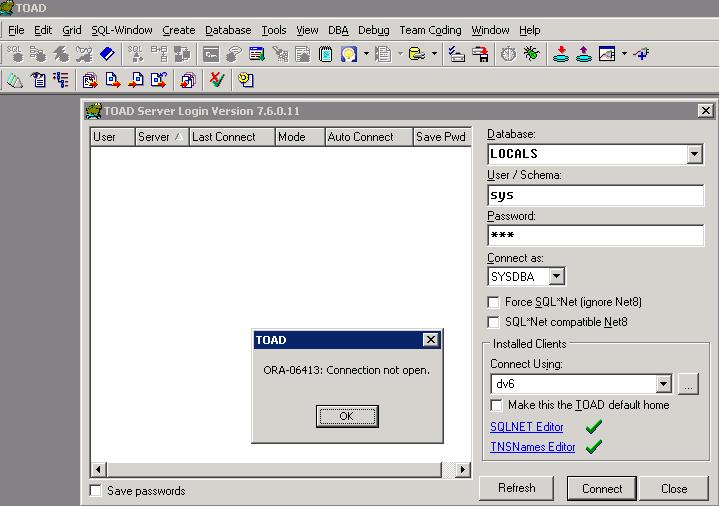Tick SQL*Net compatible Net8 checkbox

(x=494, y=322)
